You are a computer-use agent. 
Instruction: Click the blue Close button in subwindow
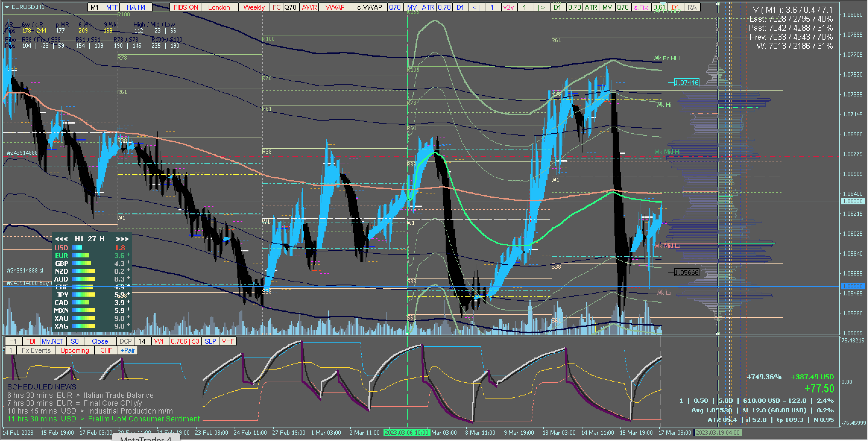100,341
